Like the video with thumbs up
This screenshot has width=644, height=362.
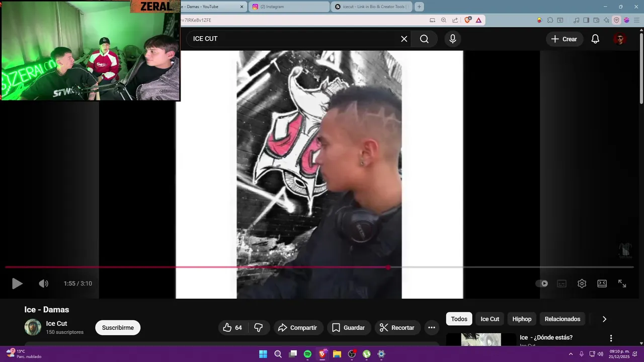click(x=232, y=328)
